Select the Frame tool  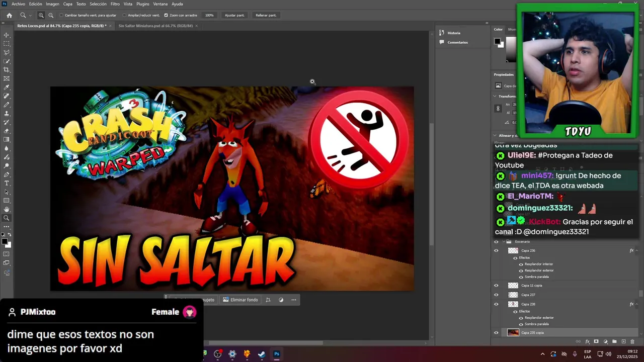(7, 78)
